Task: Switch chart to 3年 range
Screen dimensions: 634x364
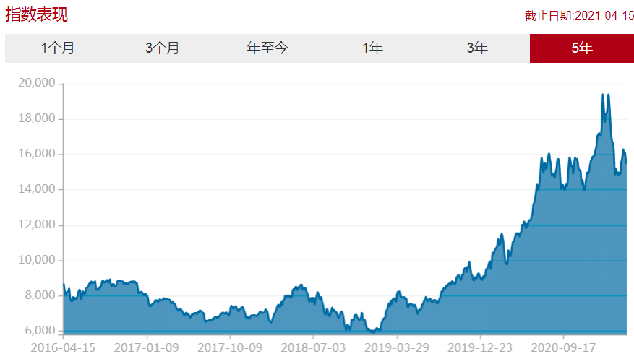Action: [x=477, y=48]
